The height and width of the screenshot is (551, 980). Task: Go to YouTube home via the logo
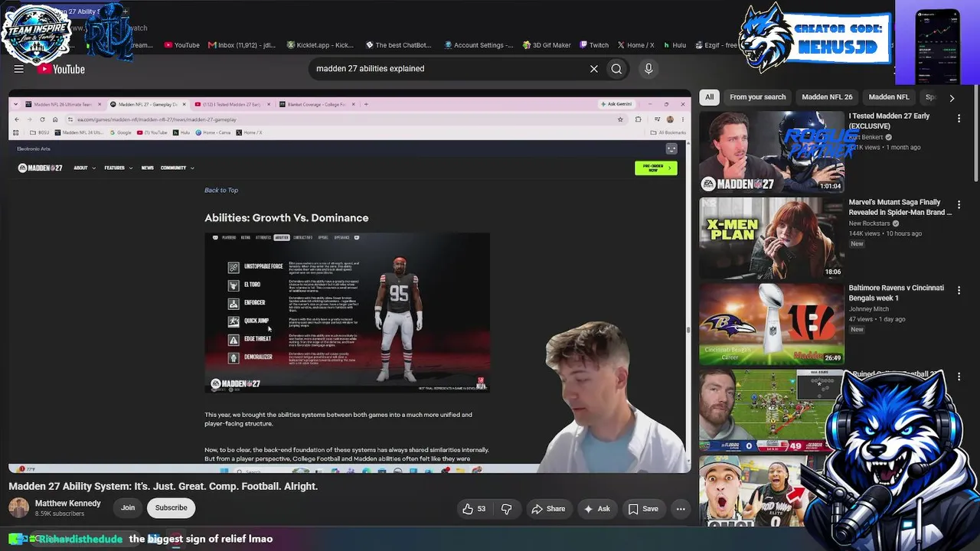pos(60,69)
